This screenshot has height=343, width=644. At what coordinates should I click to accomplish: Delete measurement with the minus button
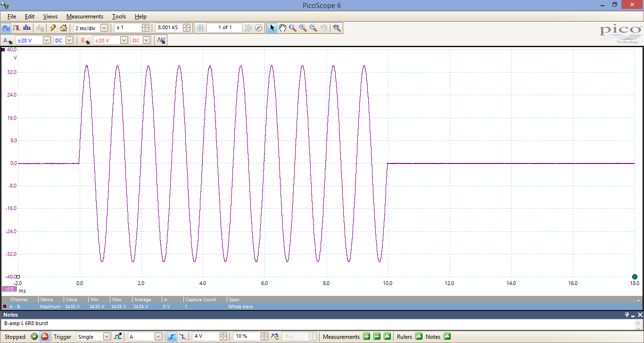[x=377, y=336]
